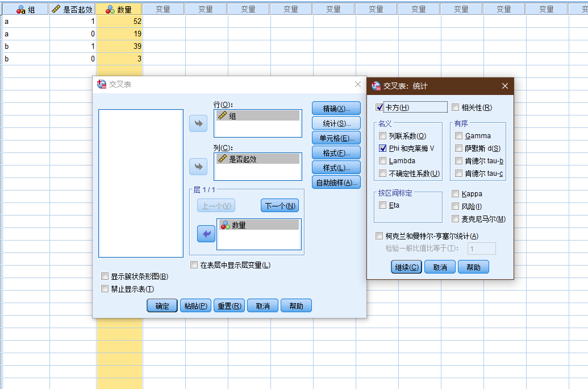Disable Phi 和克莱姆 V option
Viewport: 588px width, 389px height.
[382, 148]
